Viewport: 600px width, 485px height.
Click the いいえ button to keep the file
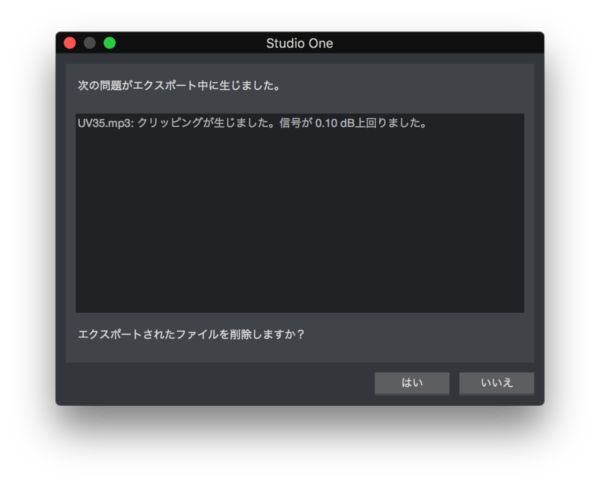[x=496, y=383]
